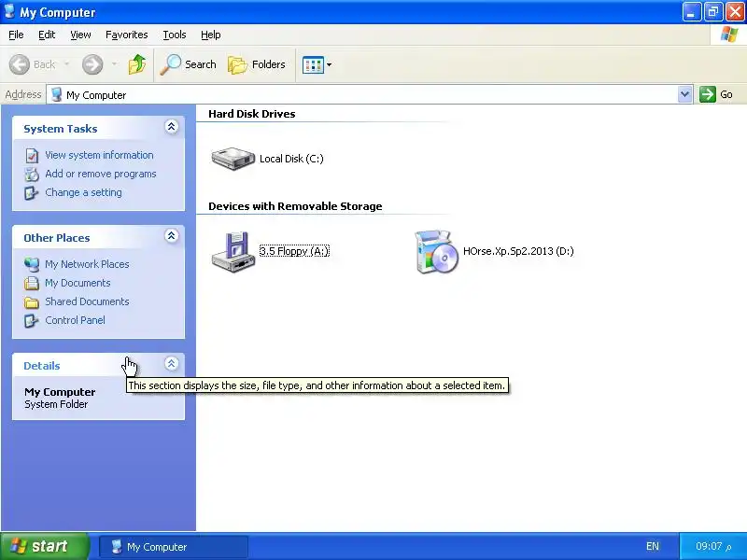Collapse the Other Places panel
Image resolution: width=747 pixels, height=560 pixels.
coord(172,236)
